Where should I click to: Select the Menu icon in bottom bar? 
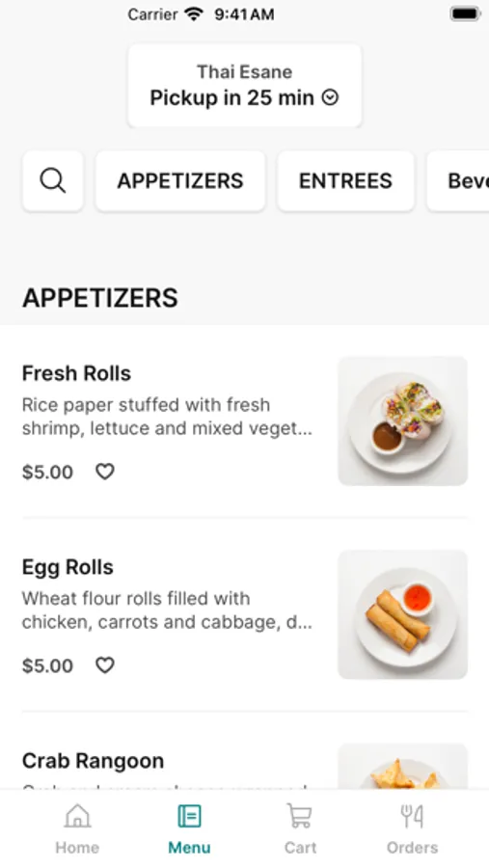pyautogui.click(x=189, y=817)
